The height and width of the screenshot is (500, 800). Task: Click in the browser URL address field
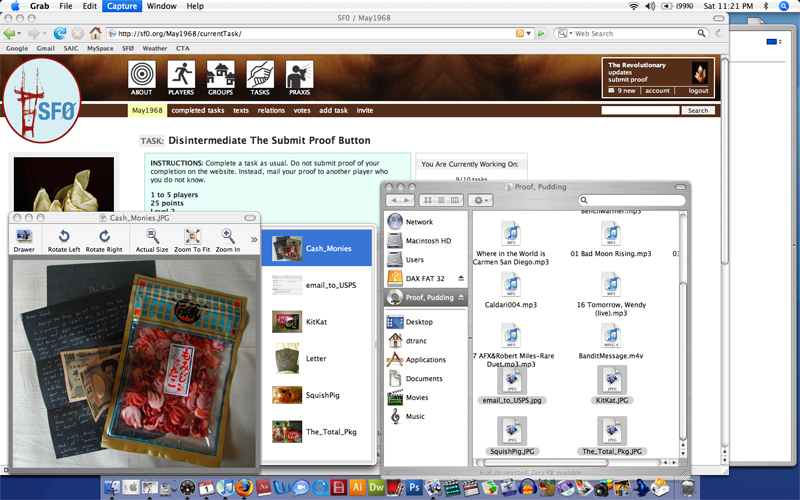click(x=311, y=33)
